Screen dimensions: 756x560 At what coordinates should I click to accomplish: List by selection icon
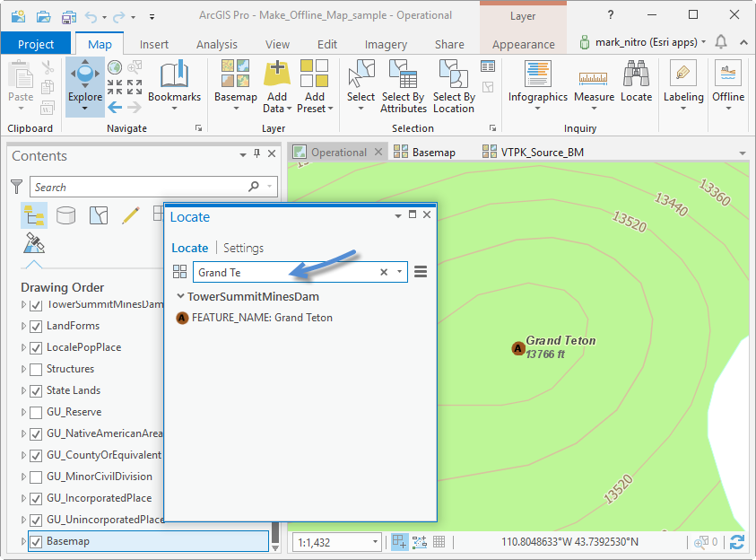[99, 215]
